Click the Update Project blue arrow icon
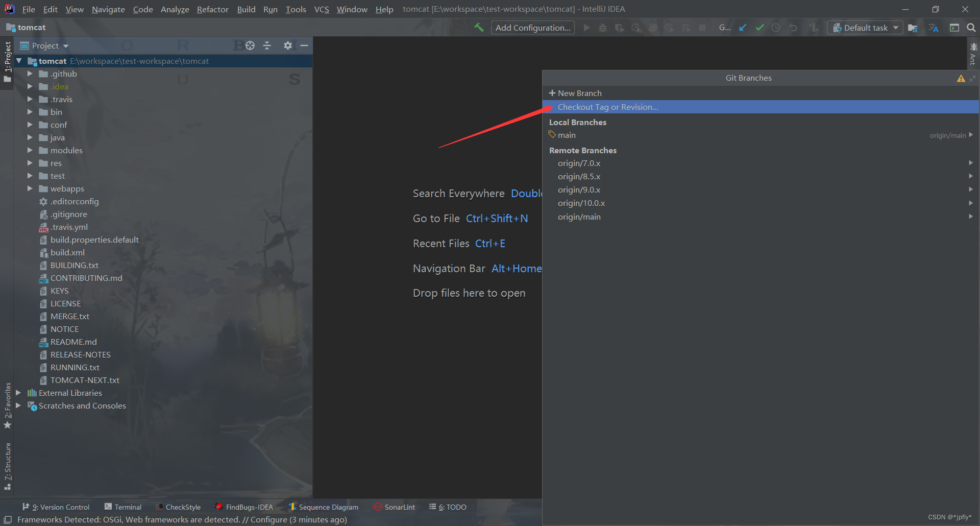The width and height of the screenshot is (980, 526). pyautogui.click(x=743, y=28)
